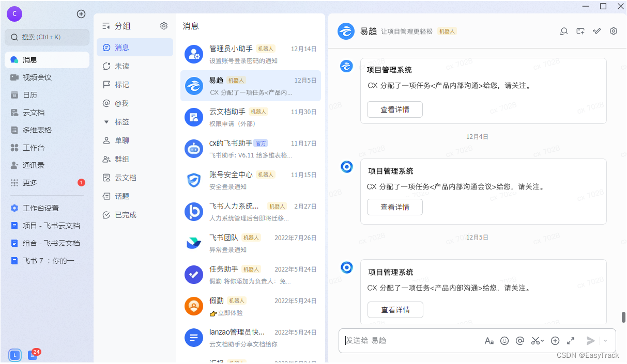Open 日历 calendar in sidebar
Screen dimensions: 627x364
click(x=47, y=95)
